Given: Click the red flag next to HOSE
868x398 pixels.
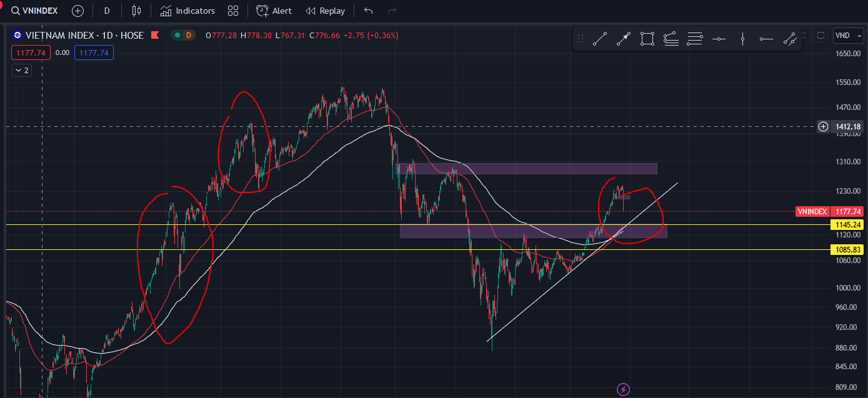Looking at the screenshot, I should 154,36.
